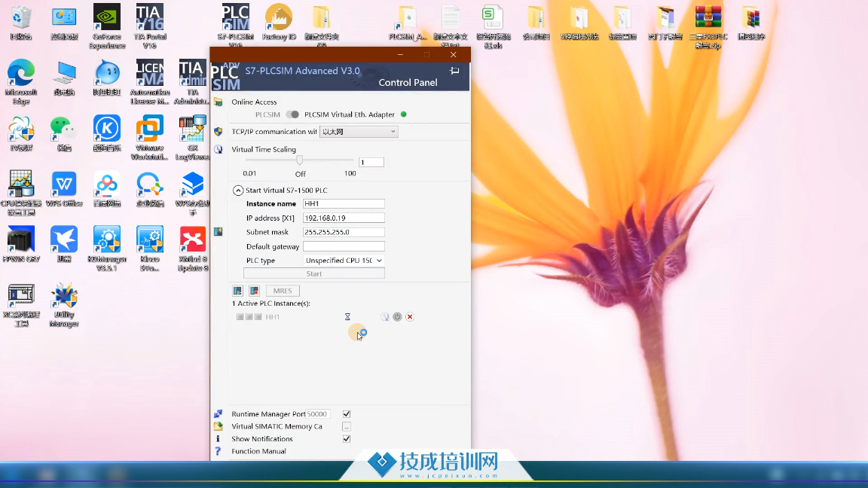868x488 pixels.
Task: Click the Virtual Time Scaling clock icon
Action: coord(218,149)
